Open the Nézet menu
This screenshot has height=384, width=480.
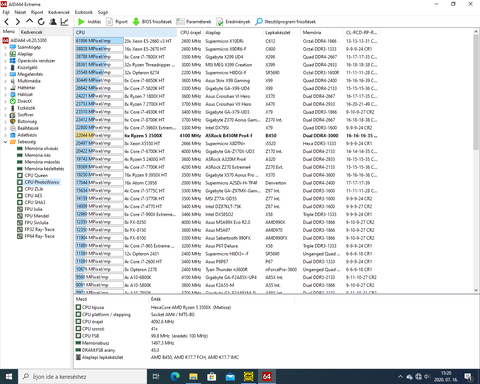click(x=20, y=12)
